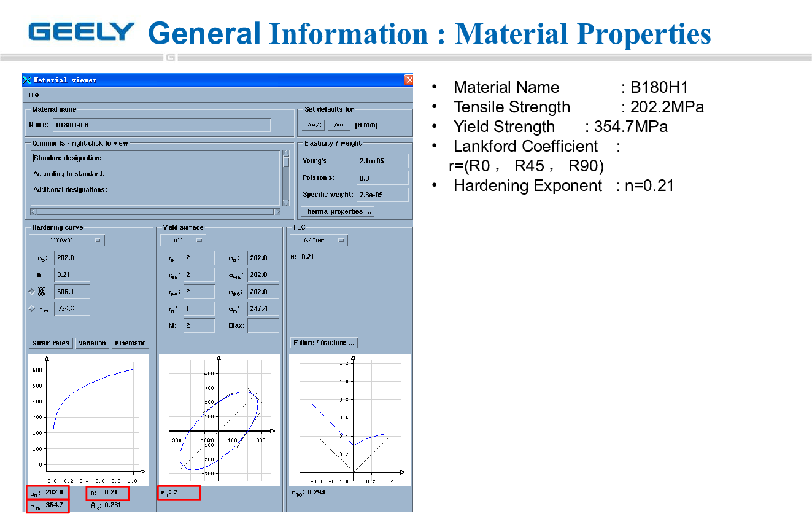
Task: Click the material Name input field
Action: [162, 125]
